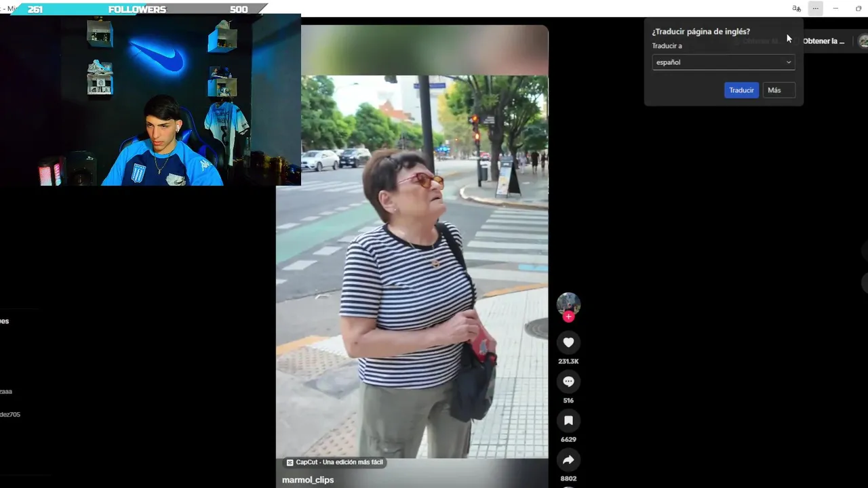The image size is (868, 488).
Task: Save the video with the bookmark icon
Action: coord(568,421)
